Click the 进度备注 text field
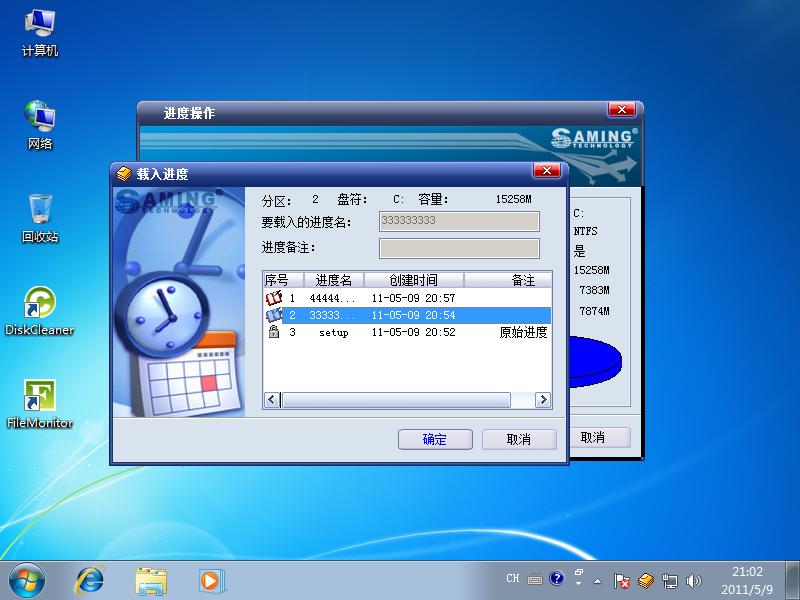800x600 pixels. pyautogui.click(x=459, y=248)
